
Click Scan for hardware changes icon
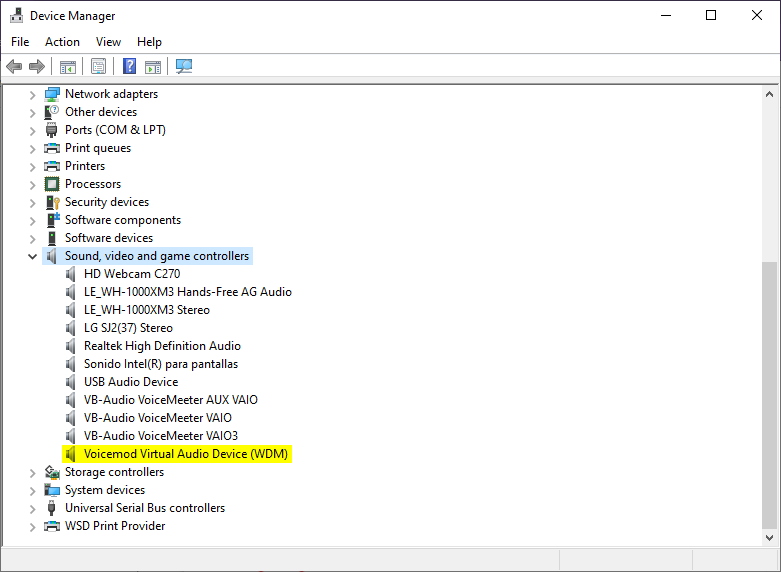tap(184, 67)
